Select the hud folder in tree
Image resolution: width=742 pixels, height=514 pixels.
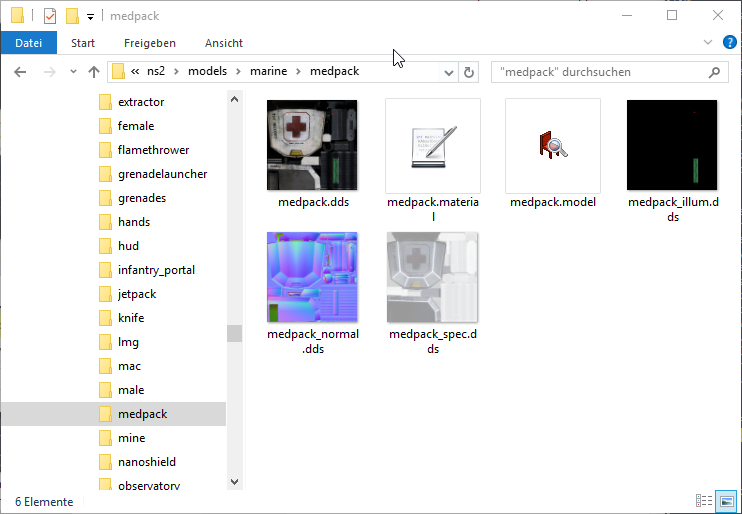tap(128, 246)
